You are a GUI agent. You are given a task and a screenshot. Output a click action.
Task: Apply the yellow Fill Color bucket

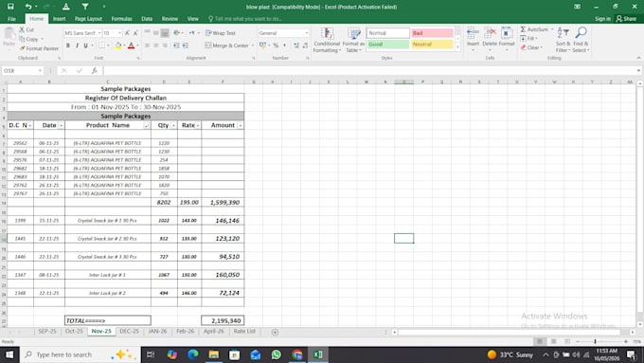coord(118,45)
